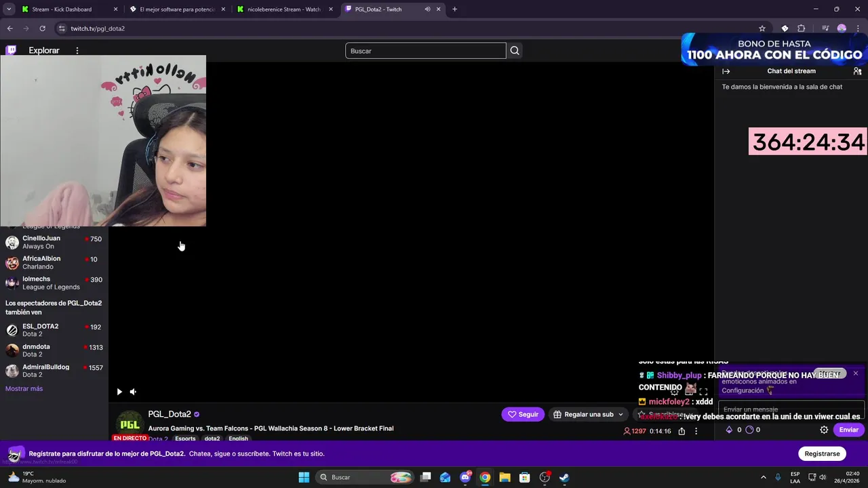This screenshot has height=488, width=868.
Task: Click the channel points icon in chat
Action: point(749,430)
